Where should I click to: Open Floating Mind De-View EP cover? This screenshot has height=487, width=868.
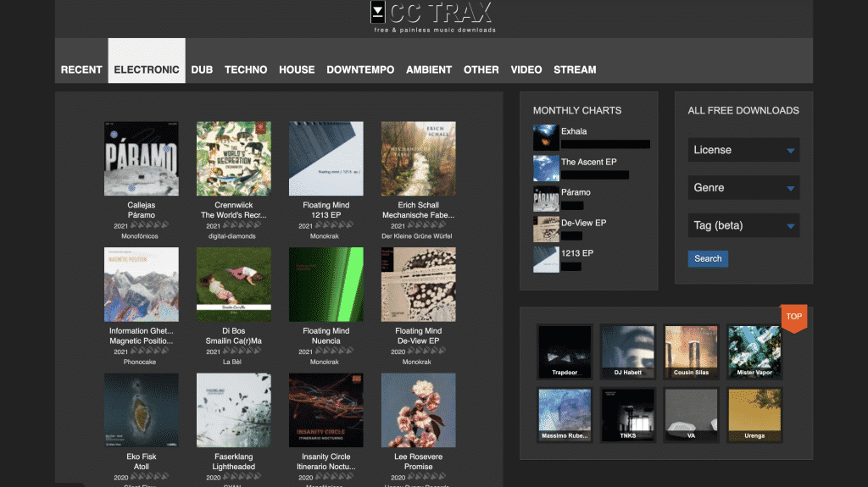[419, 285]
